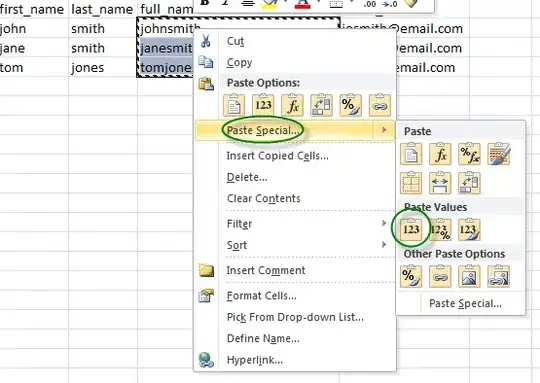Select Insert Copied Cells...
The width and height of the screenshot is (540, 383).
pos(278,156)
